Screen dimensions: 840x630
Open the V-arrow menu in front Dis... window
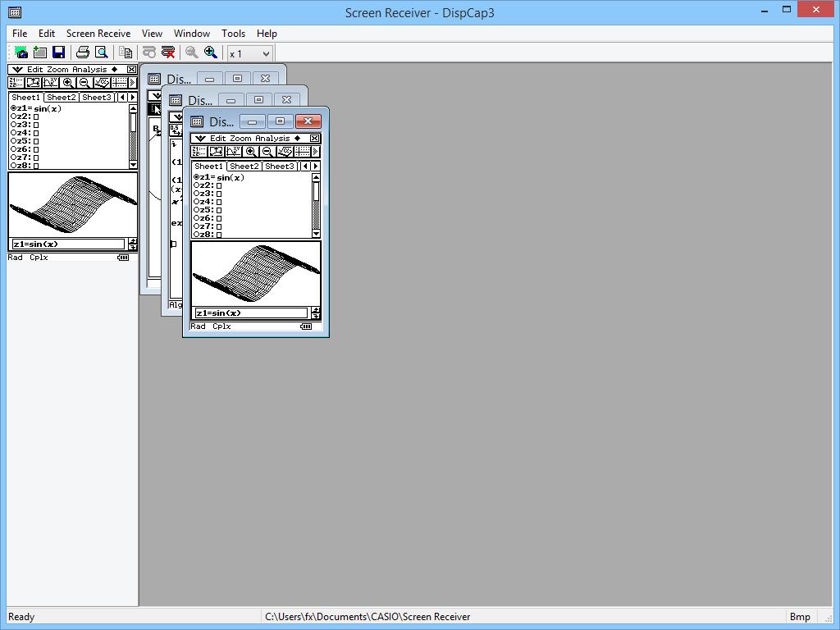(x=200, y=138)
